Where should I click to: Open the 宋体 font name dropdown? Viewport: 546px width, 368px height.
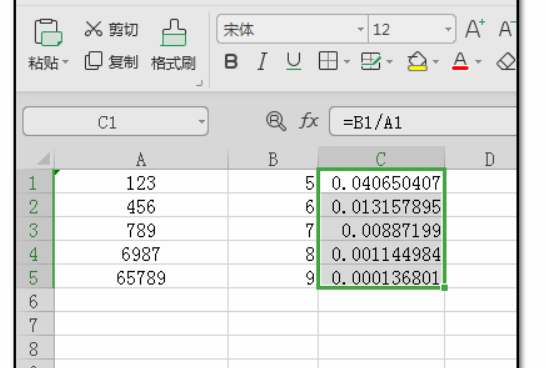point(360,30)
